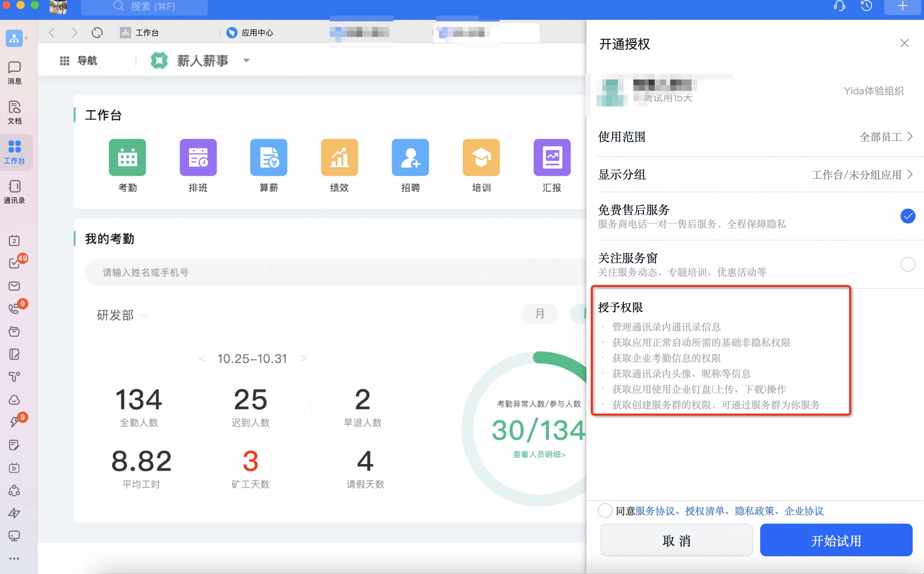
Task: Open the 绩效 performance app icon
Action: pyautogui.click(x=339, y=157)
